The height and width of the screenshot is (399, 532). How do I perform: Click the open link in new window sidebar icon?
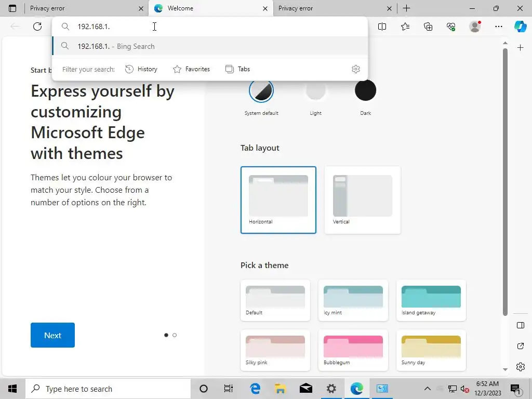pos(521,346)
